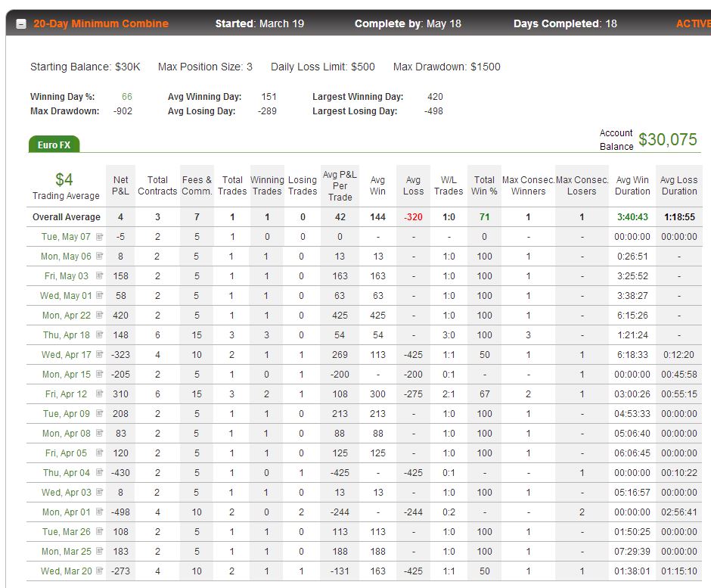Click the Days Completed: 18 header text

tap(565, 23)
